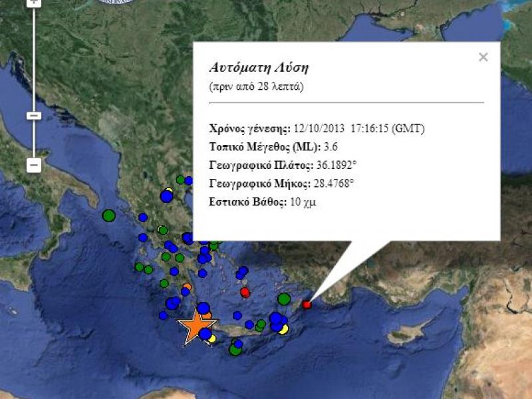Image resolution: width=532 pixels, height=399 pixels.
Task: Click the Αυτόματη Λύση popup title
Action: tap(259, 68)
